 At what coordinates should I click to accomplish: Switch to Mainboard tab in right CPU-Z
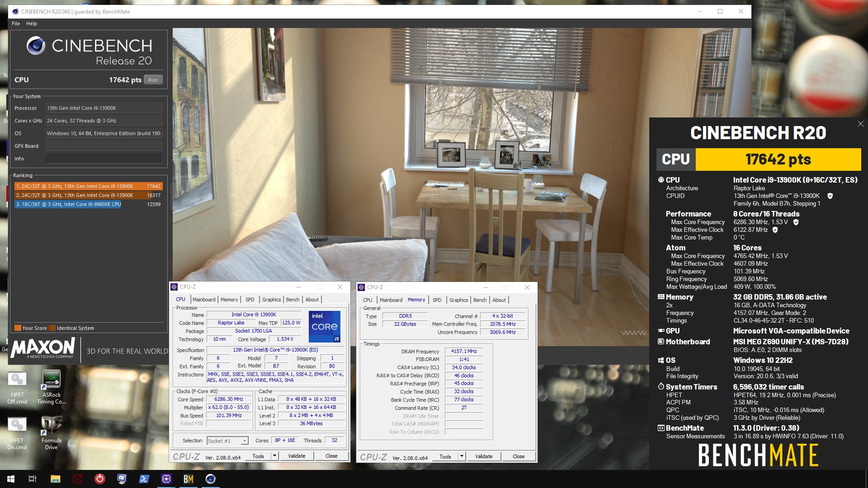[x=391, y=300]
